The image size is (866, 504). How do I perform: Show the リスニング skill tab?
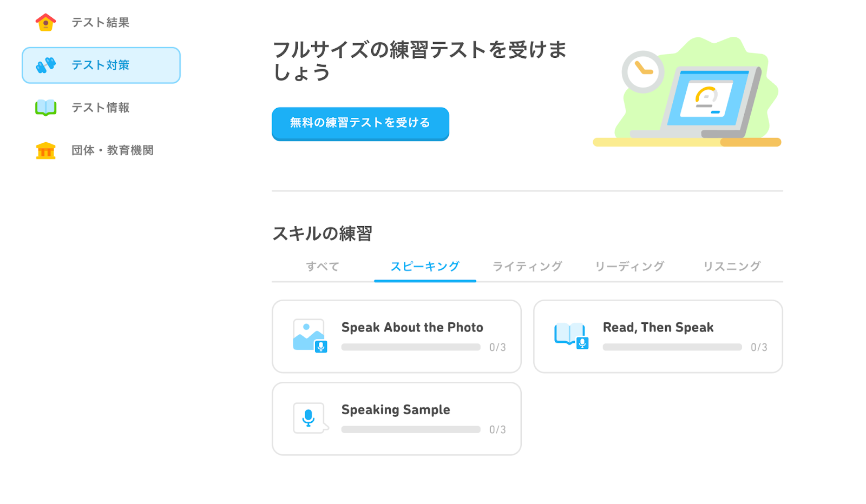[732, 266]
